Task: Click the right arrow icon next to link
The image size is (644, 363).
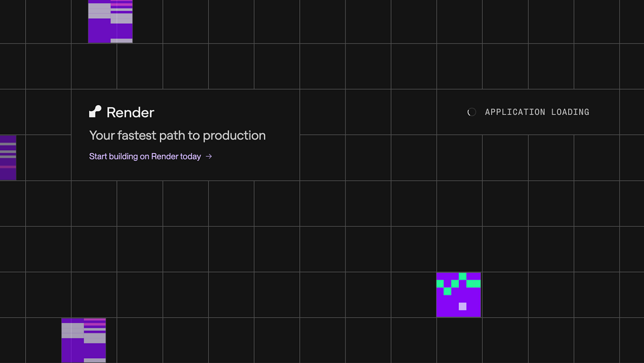Action: point(209,156)
